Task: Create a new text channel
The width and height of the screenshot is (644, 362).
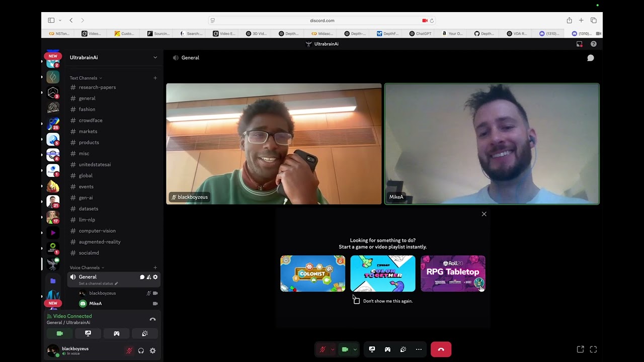Action: point(155,78)
